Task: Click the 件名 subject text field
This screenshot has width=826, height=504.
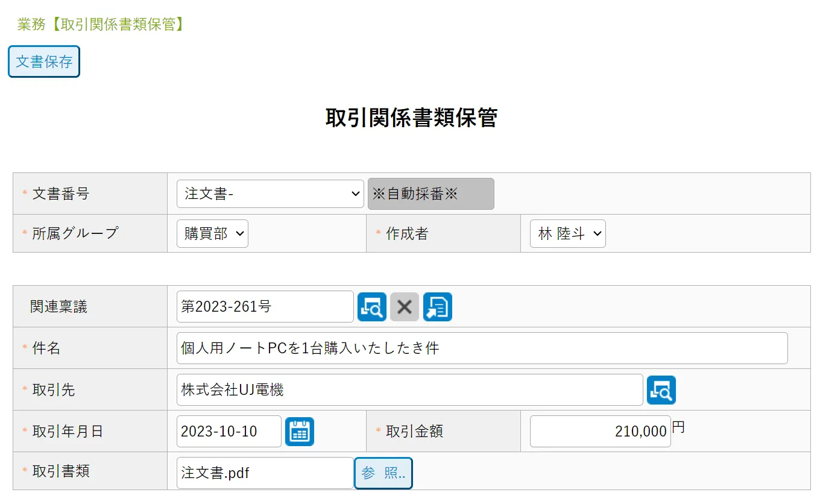Action: [482, 348]
